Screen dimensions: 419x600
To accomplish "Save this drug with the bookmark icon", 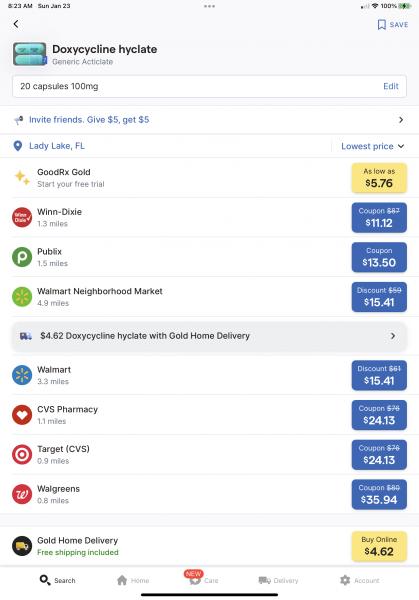I will 381,24.
